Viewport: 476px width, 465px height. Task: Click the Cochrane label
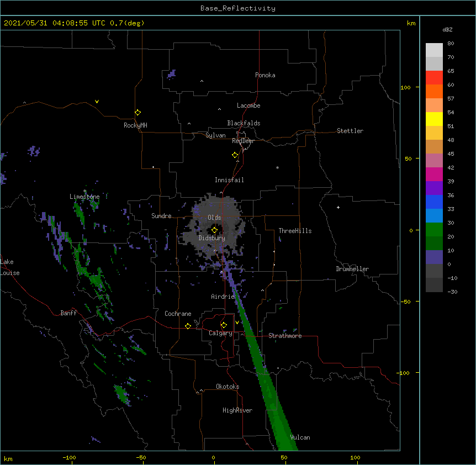click(178, 314)
